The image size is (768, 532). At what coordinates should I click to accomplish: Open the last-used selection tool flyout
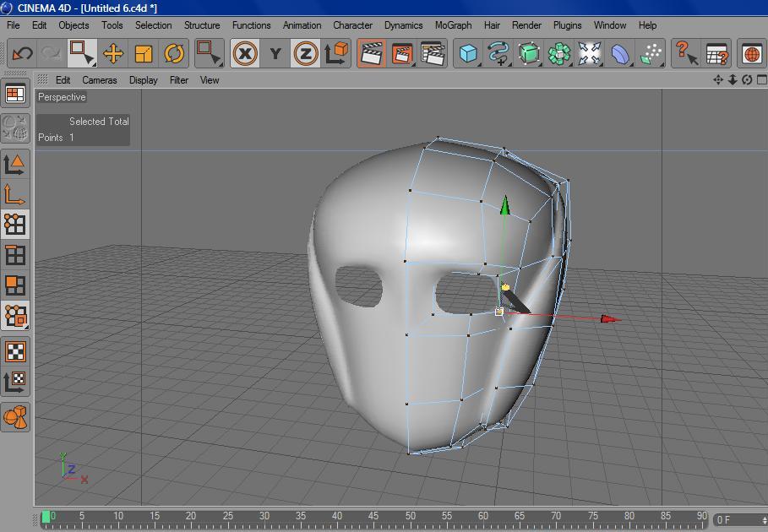(210, 53)
